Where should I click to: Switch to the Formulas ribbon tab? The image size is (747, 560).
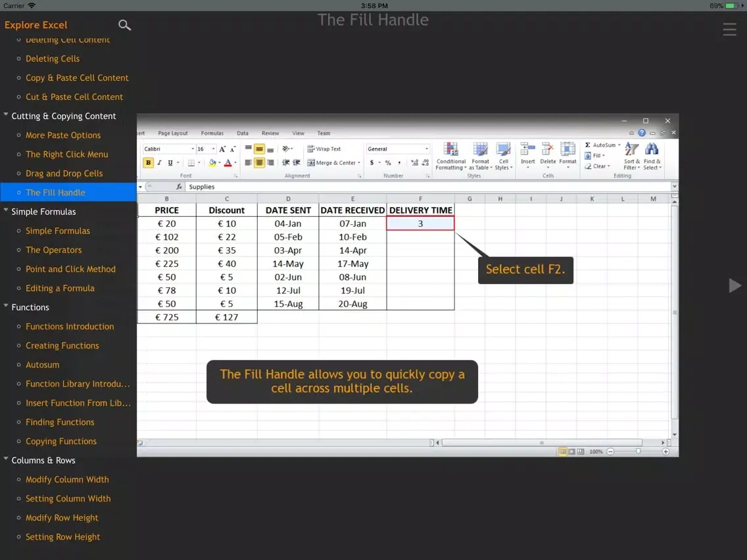click(x=212, y=133)
